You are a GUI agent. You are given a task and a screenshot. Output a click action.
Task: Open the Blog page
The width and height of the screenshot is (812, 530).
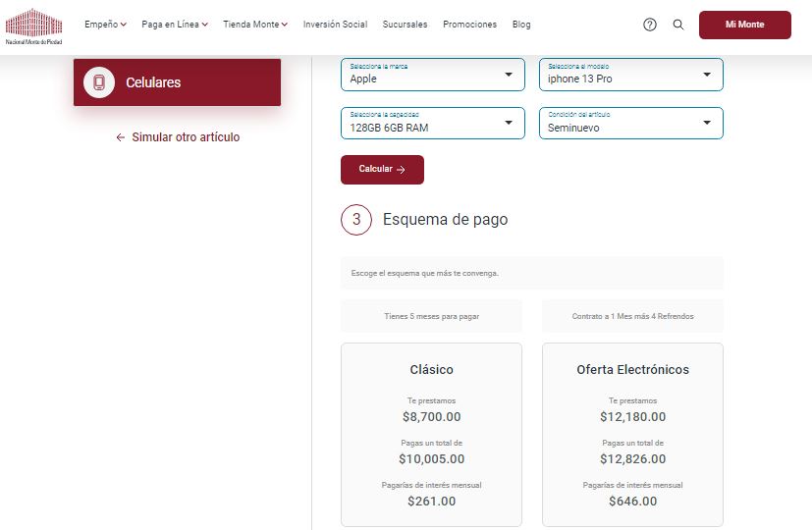(521, 25)
